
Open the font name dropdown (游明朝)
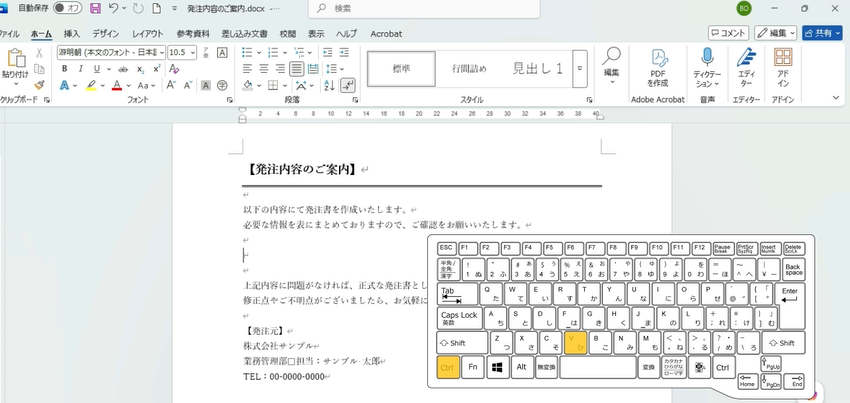click(x=162, y=53)
